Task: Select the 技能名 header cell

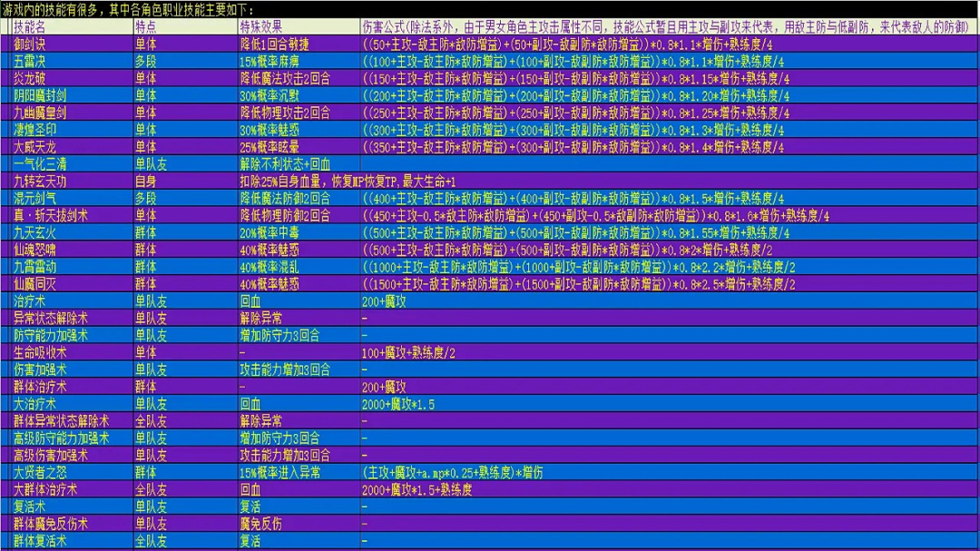Action: 31,26
